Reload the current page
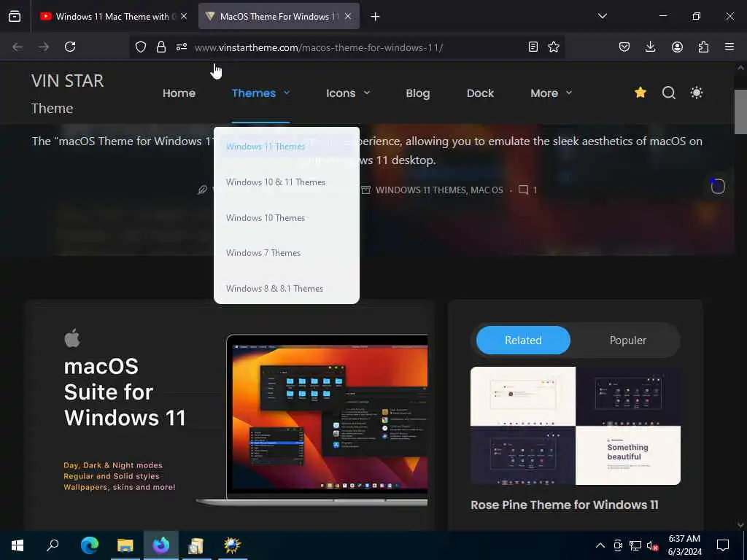This screenshot has width=747, height=560. pos(70,47)
